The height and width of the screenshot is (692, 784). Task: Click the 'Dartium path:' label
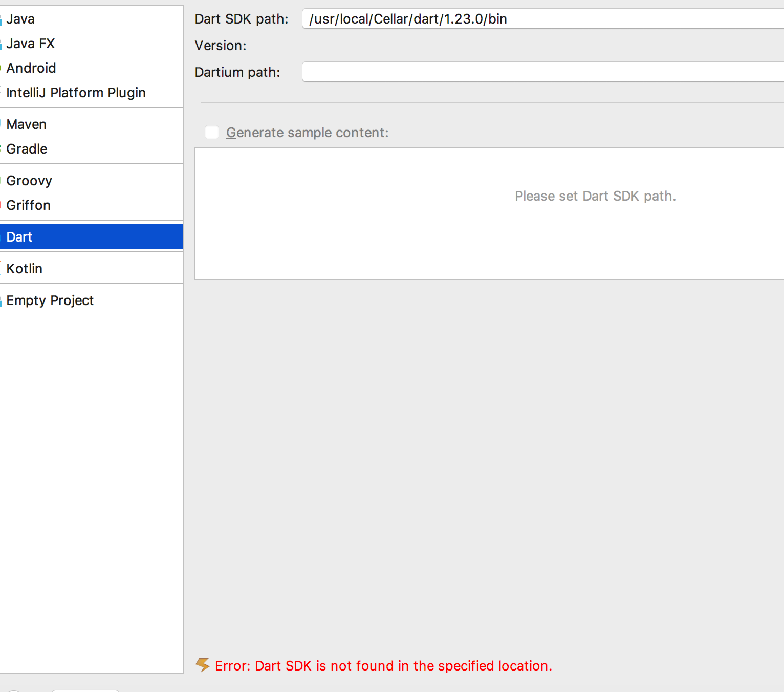coord(237,72)
